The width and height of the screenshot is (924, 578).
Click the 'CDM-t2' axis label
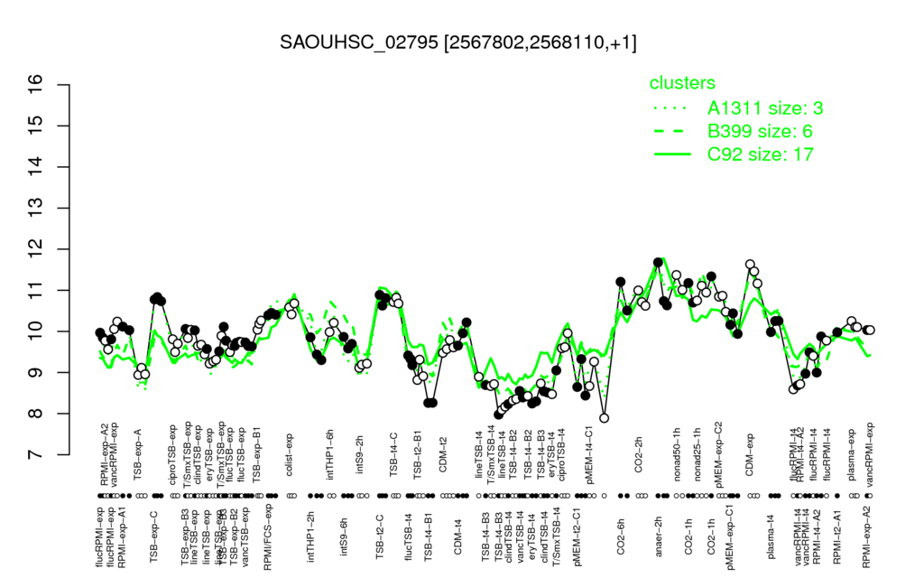pyautogui.click(x=443, y=456)
